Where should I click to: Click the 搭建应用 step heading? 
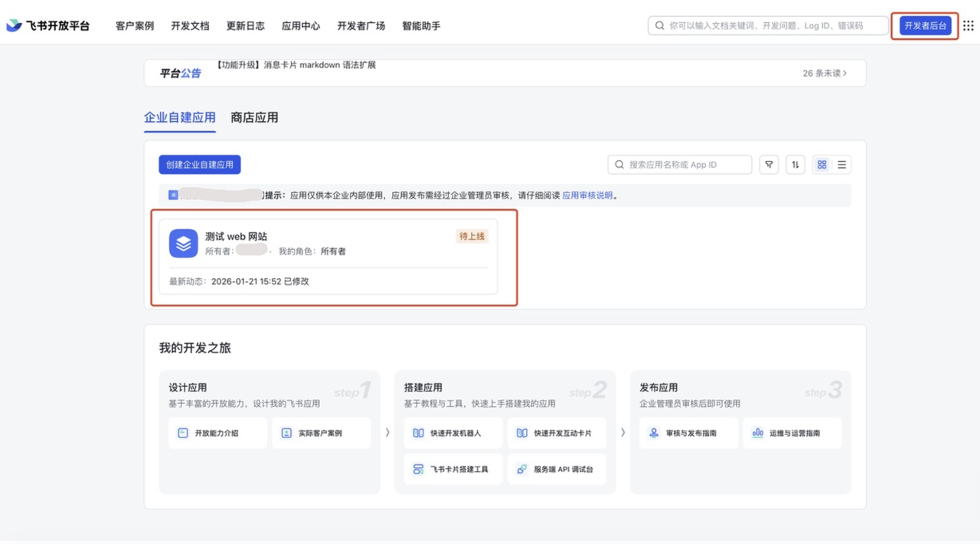(x=423, y=388)
